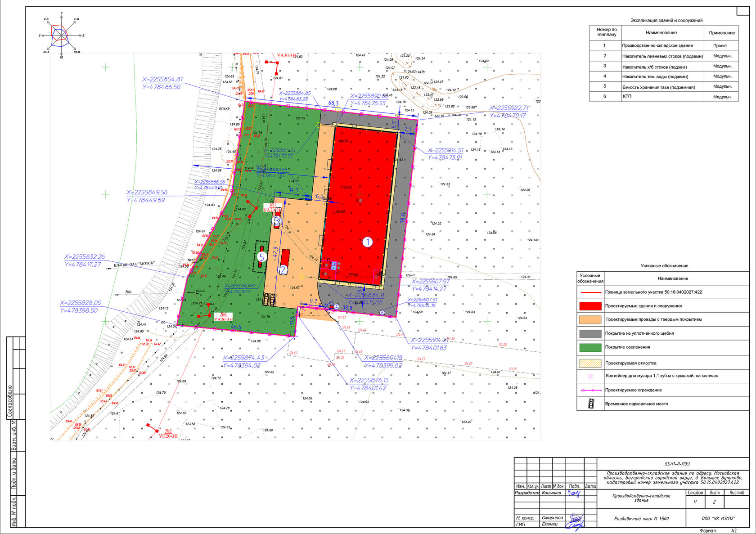Click row 'Емкость хранения газа (подземная)'
Screen dimensions: 756x534
click(x=664, y=86)
